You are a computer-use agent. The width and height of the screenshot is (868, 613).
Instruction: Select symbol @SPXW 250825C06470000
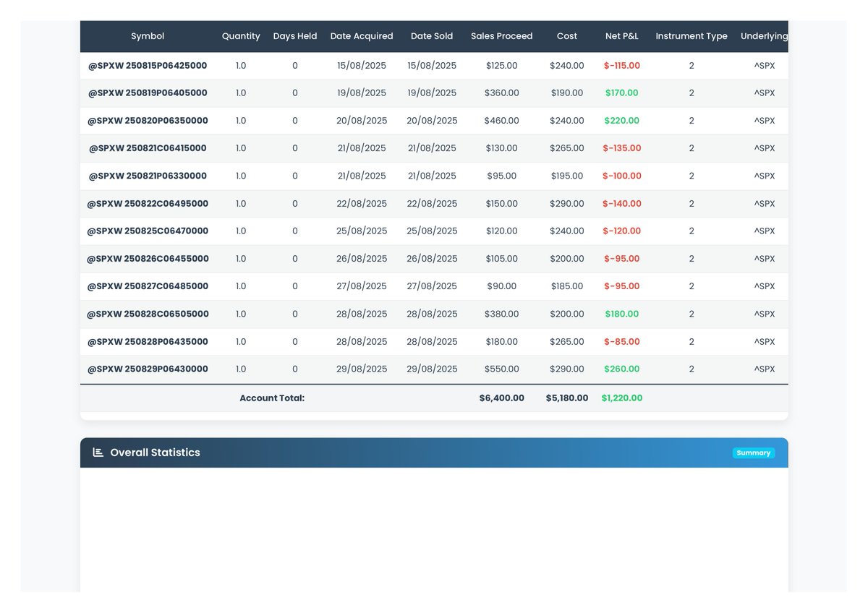(148, 231)
